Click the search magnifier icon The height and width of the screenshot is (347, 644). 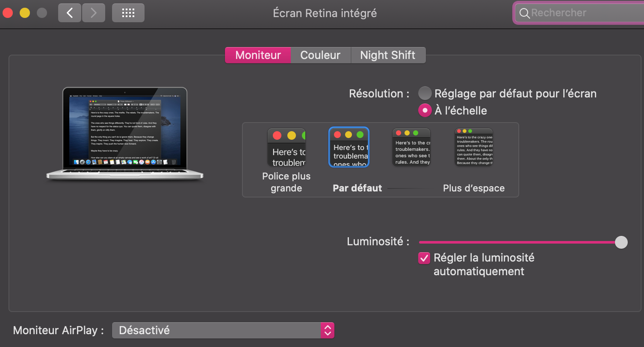(524, 13)
